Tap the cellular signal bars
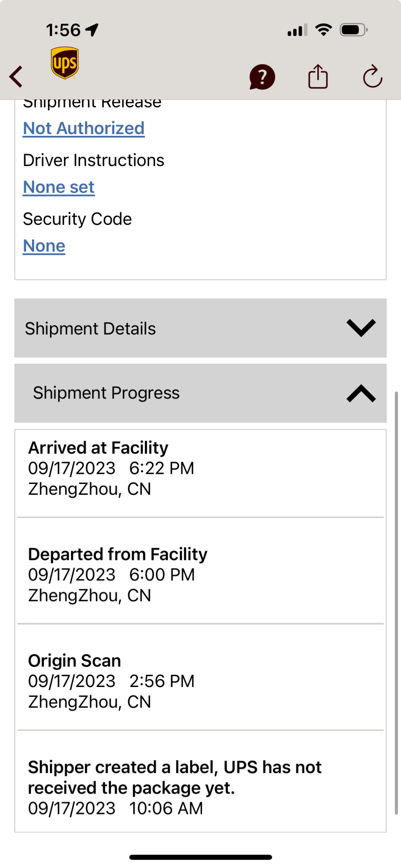 click(298, 30)
